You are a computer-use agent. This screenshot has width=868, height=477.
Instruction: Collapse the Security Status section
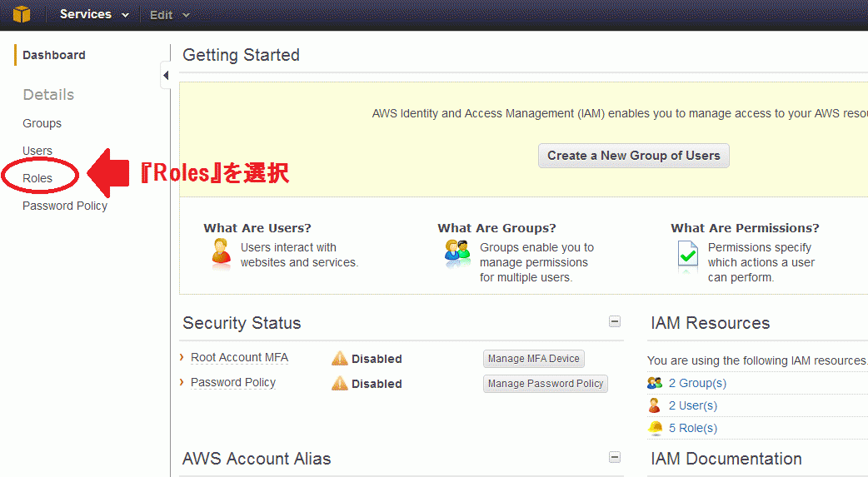(615, 321)
